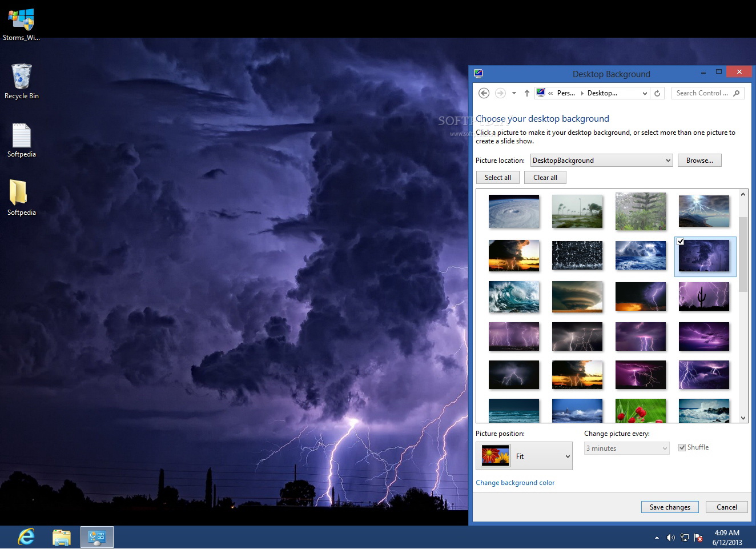
Task: Click the 'Picture location:' label
Action: tap(500, 161)
